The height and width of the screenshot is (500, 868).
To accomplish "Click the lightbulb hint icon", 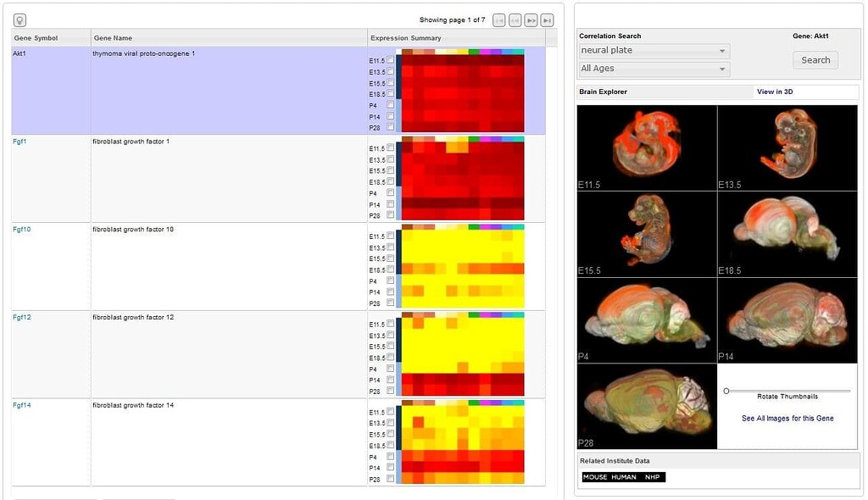I will point(19,20).
